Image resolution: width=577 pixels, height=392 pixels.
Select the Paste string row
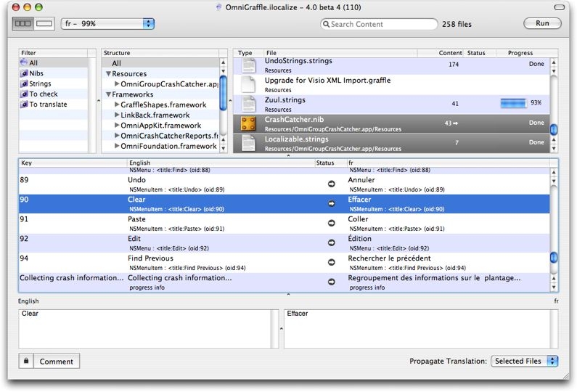(284, 224)
